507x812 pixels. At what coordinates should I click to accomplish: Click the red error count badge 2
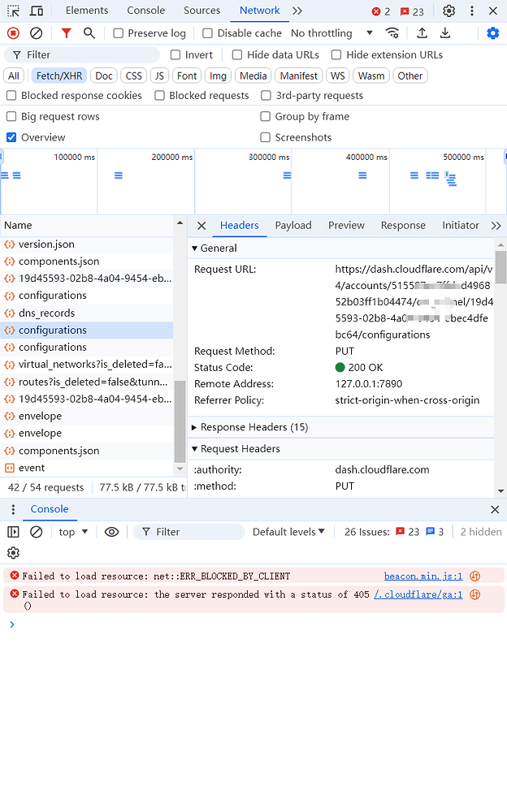381,11
